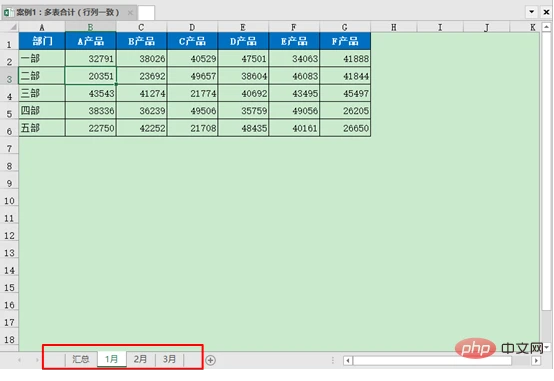554x381 pixels.
Task: Open the 3月 sheet tab
Action: tap(170, 359)
